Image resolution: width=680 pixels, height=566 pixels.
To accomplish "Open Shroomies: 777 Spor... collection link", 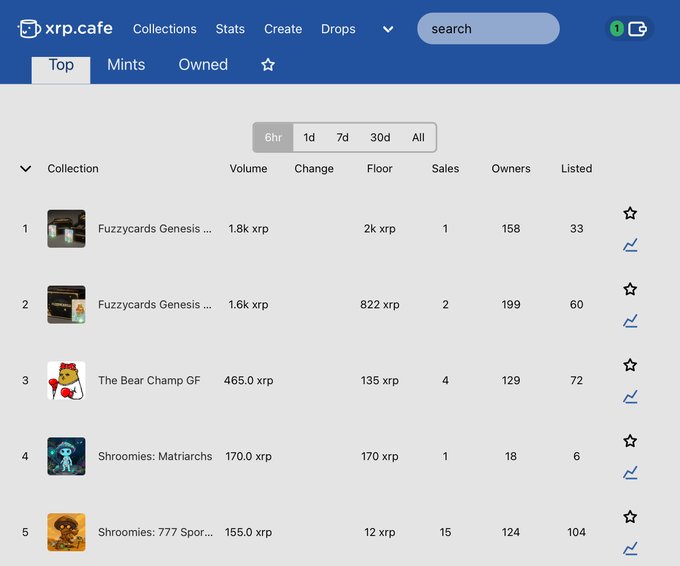I will [x=155, y=532].
